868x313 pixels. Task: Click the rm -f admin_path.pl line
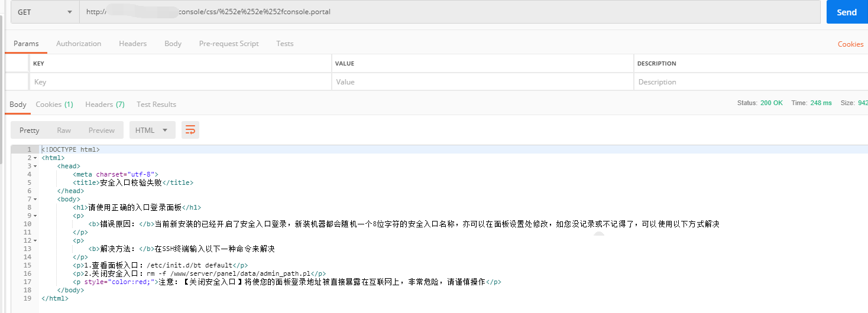(199, 274)
